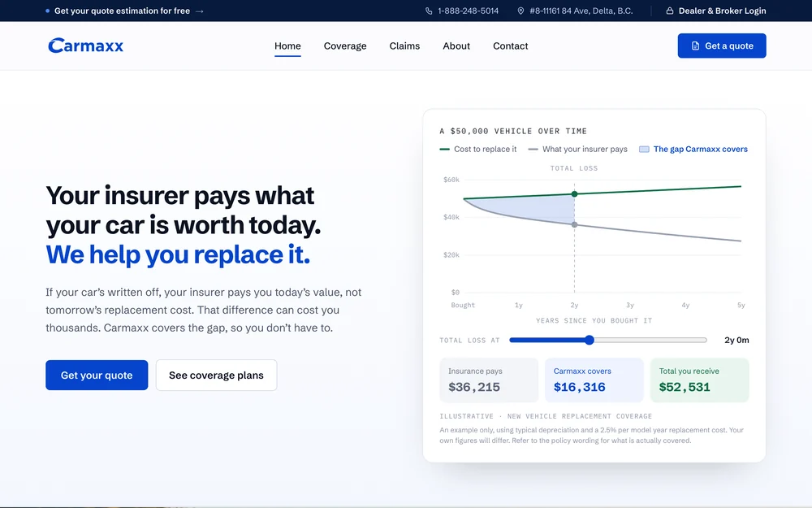Click the Carmaxx logo
This screenshot has width=812, height=508.
(x=85, y=46)
